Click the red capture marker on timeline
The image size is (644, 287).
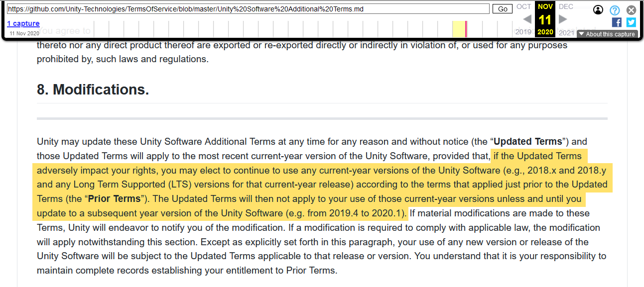click(466, 29)
